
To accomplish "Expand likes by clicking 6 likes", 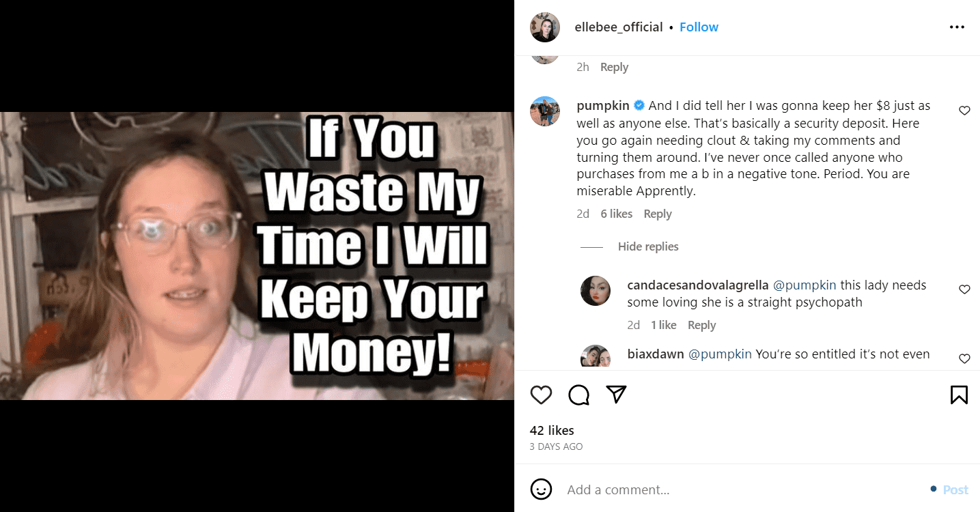I will (x=616, y=214).
